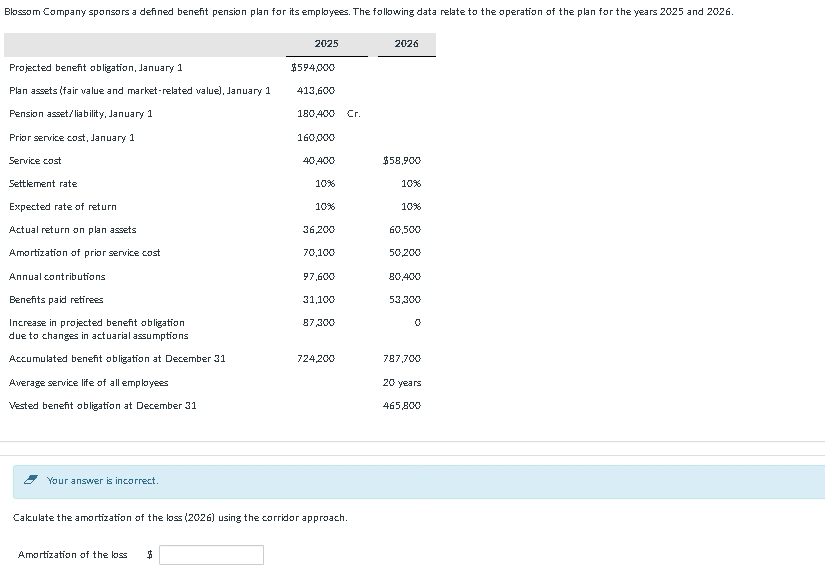This screenshot has width=825, height=573.
Task: Click the 'Plan assets (fair value and market-related value)' label
Action: 139,91
